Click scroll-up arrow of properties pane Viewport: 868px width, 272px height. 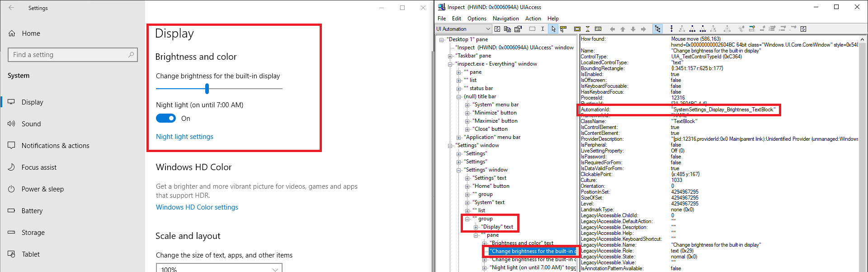862,39
